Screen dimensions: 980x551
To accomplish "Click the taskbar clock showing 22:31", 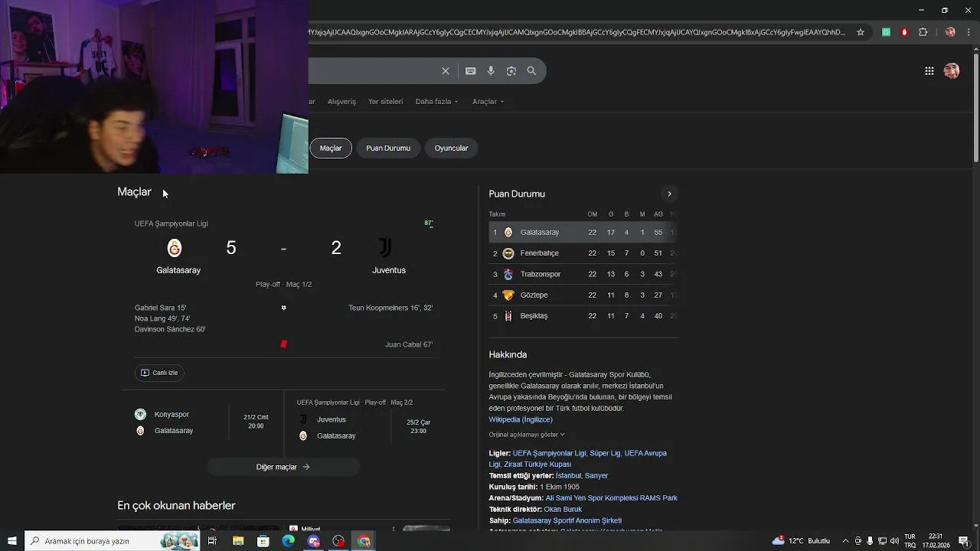I will [936, 541].
